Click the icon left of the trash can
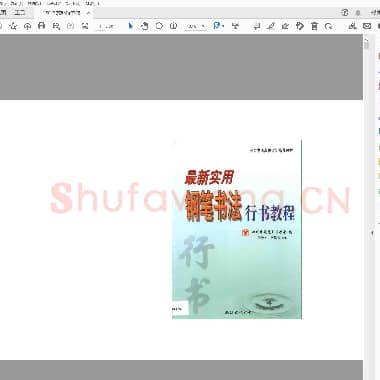The width and height of the screenshot is (380, 380). (300, 26)
